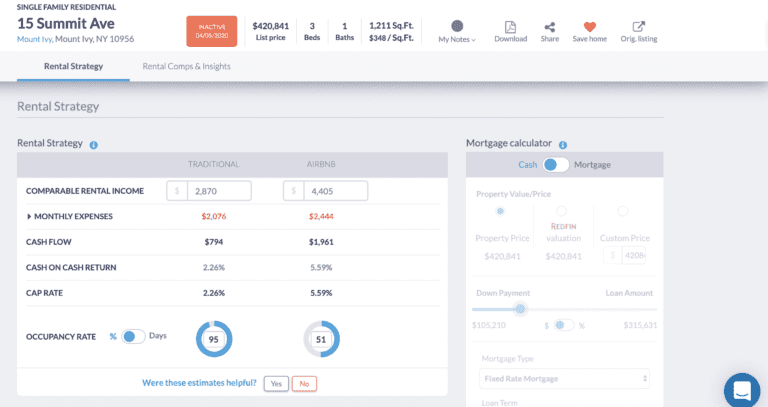This screenshot has height=407, width=768.
Task: Toggle occupancy rate percent or days switch
Action: (x=133, y=336)
